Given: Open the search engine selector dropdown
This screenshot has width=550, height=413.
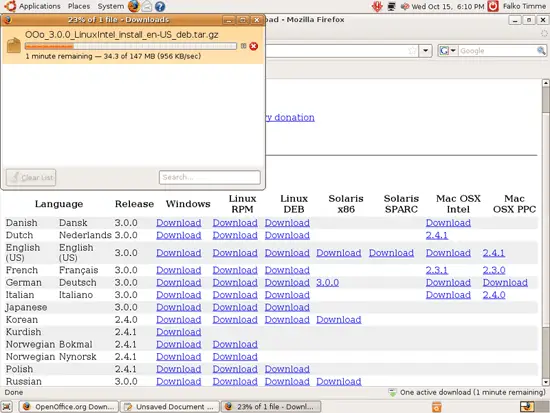Looking at the screenshot, I should [x=448, y=51].
